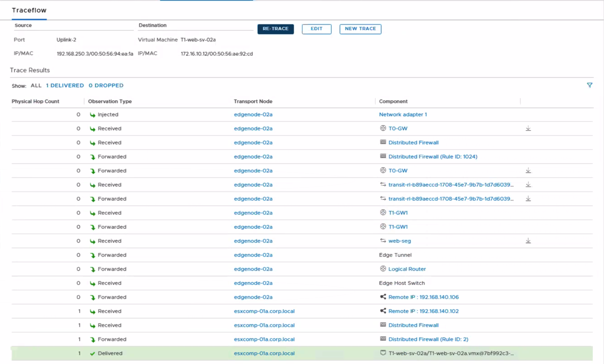Start a NEW TRACE
Screen dimensions: 604x364
click(360, 29)
